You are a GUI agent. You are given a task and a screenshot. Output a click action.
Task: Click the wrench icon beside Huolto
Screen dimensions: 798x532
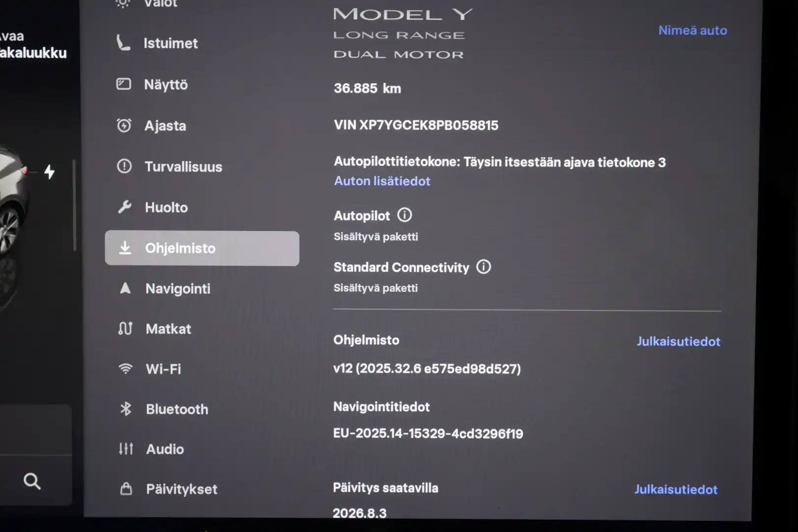pos(125,207)
